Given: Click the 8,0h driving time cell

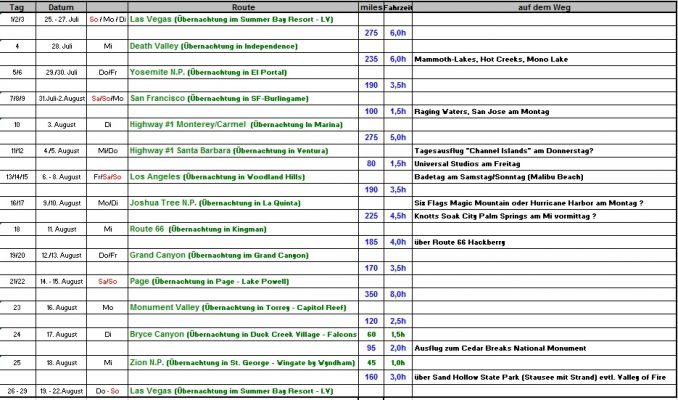Looking at the screenshot, I should 395,294.
